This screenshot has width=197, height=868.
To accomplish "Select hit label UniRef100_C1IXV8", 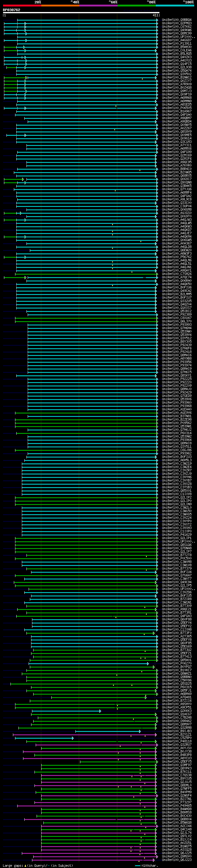I will [176, 494].
